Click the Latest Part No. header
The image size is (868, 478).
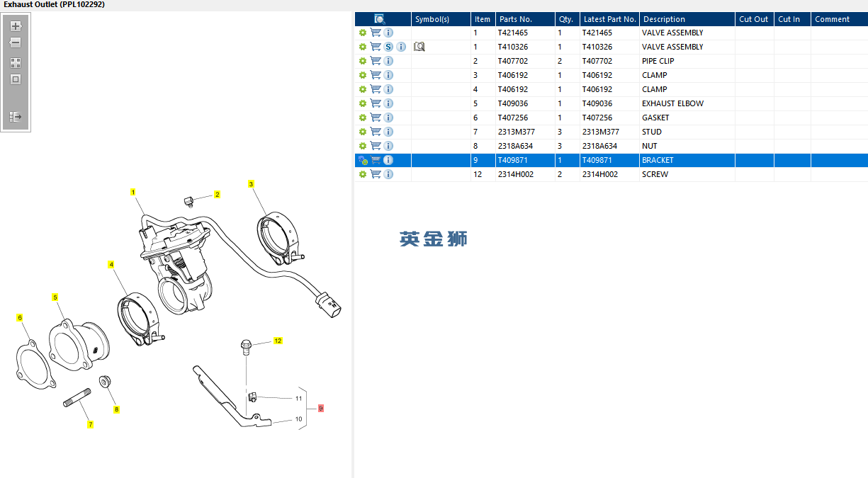[x=609, y=19]
